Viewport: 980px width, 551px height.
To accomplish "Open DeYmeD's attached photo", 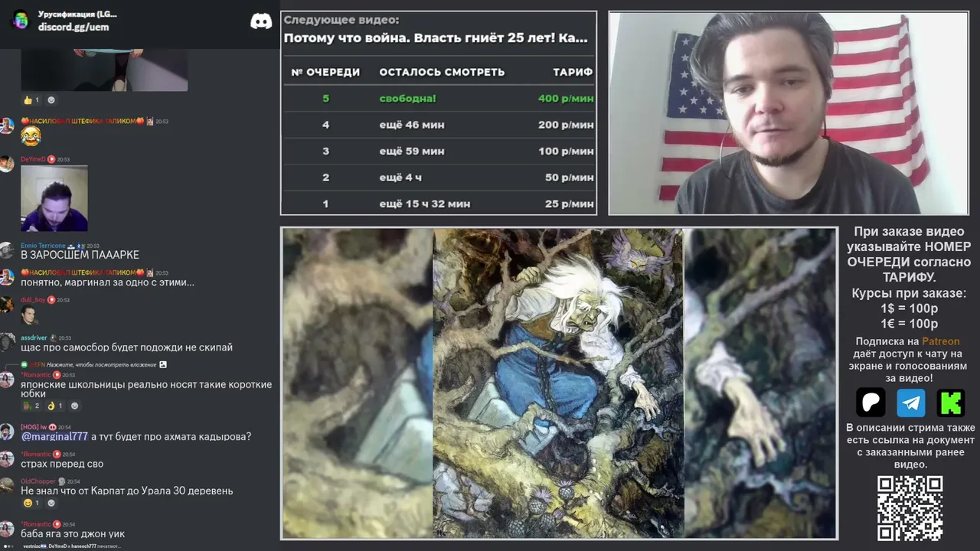I will [54, 198].
